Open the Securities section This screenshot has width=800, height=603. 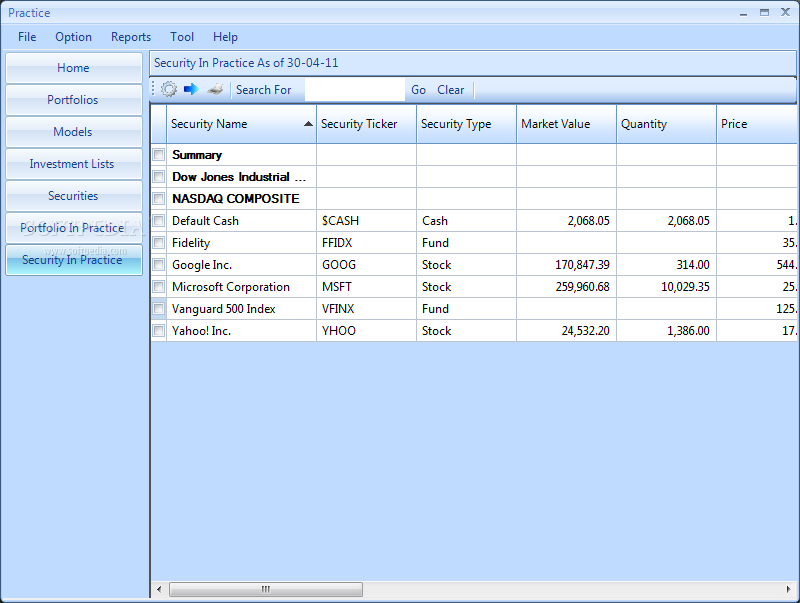73,196
